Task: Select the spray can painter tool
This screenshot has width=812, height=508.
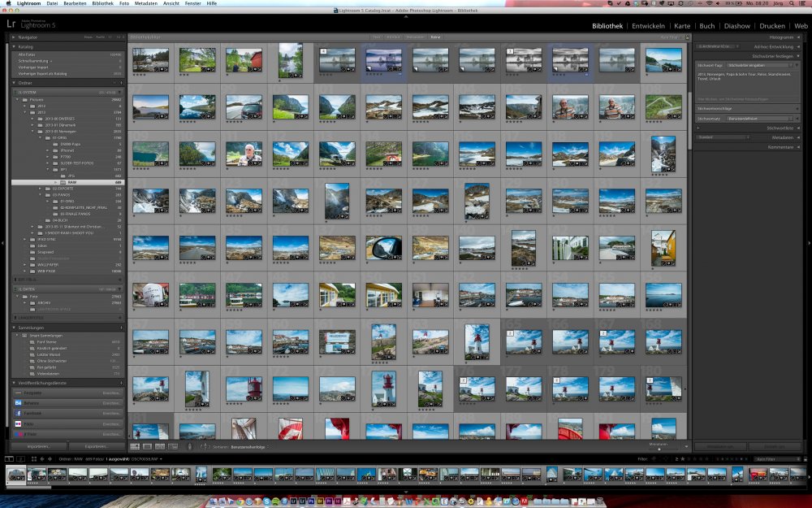Action: tap(189, 446)
